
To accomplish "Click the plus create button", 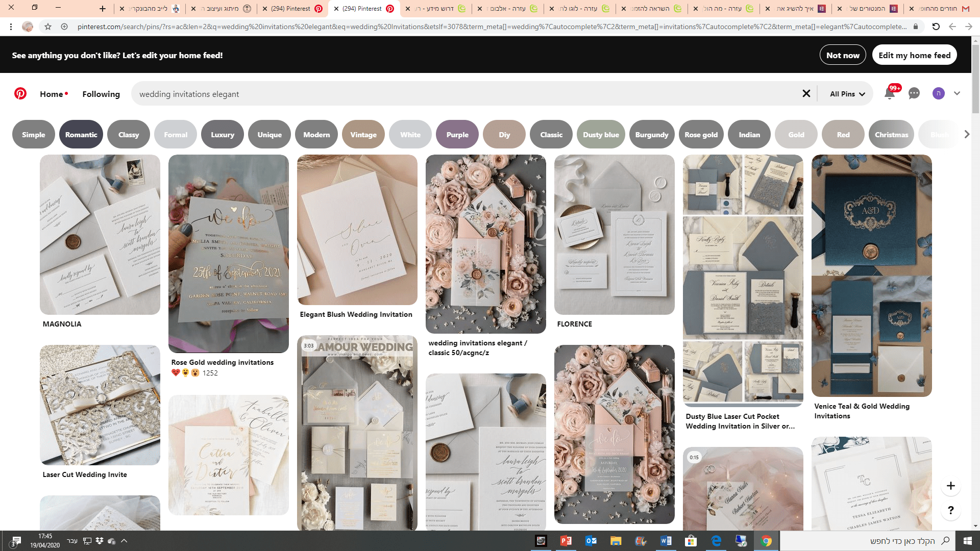I will tap(950, 486).
